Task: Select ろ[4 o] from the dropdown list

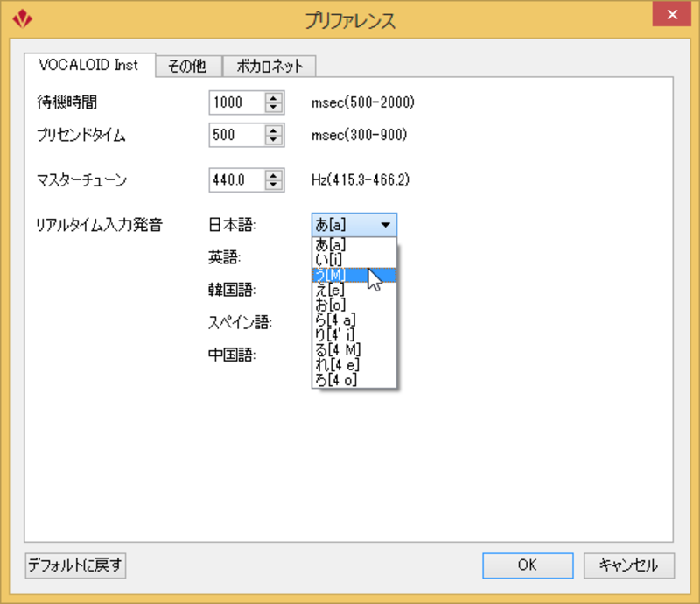Action: pyautogui.click(x=354, y=380)
